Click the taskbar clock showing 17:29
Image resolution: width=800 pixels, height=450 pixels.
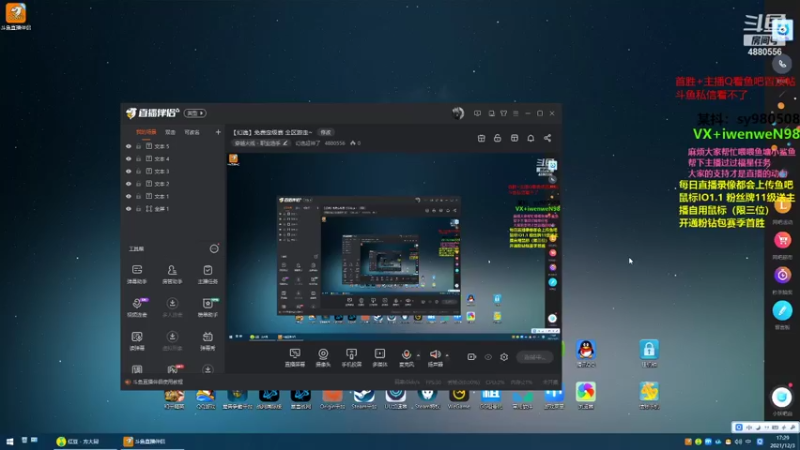point(782,441)
